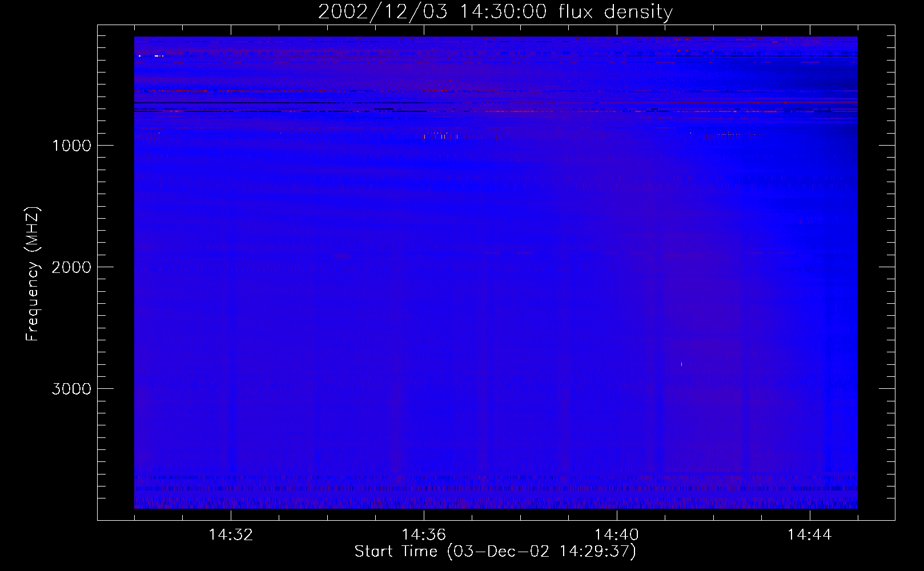The image size is (924, 571).
Task: Click the 14:44 time tick label
Action: (810, 535)
